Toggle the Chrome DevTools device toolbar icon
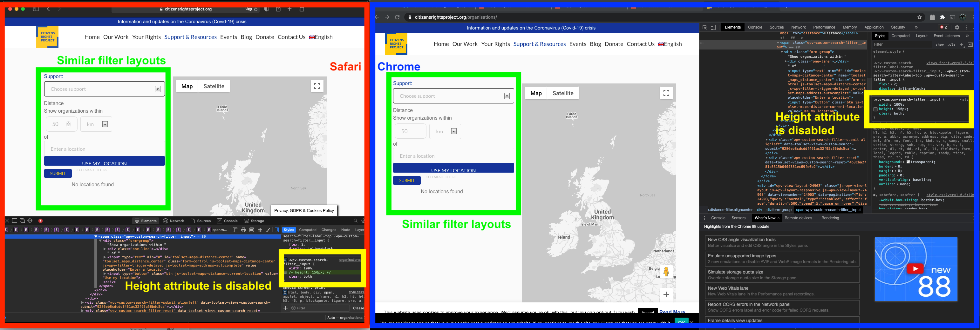Image resolution: width=980 pixels, height=330 pixels. [713, 27]
